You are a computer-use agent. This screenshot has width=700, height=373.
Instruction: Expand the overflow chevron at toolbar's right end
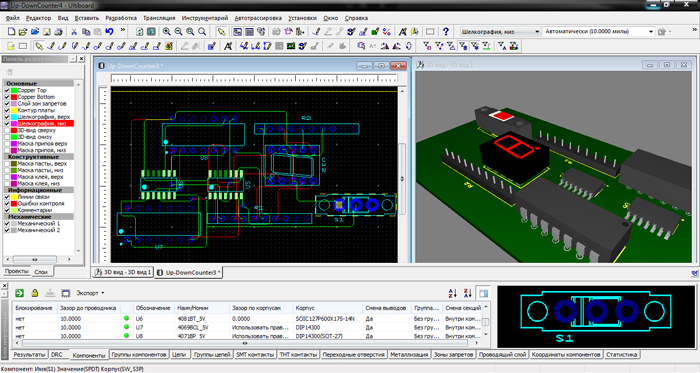point(695,29)
